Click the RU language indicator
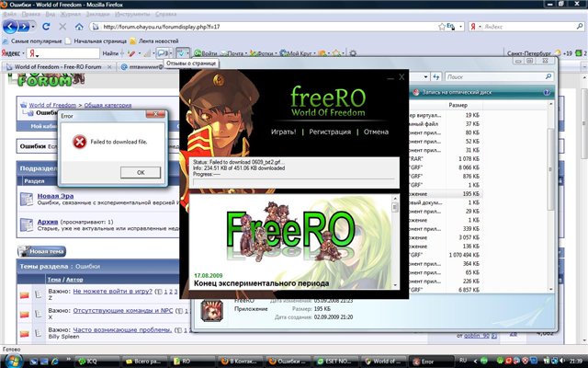The width and height of the screenshot is (588, 368). coord(463,360)
